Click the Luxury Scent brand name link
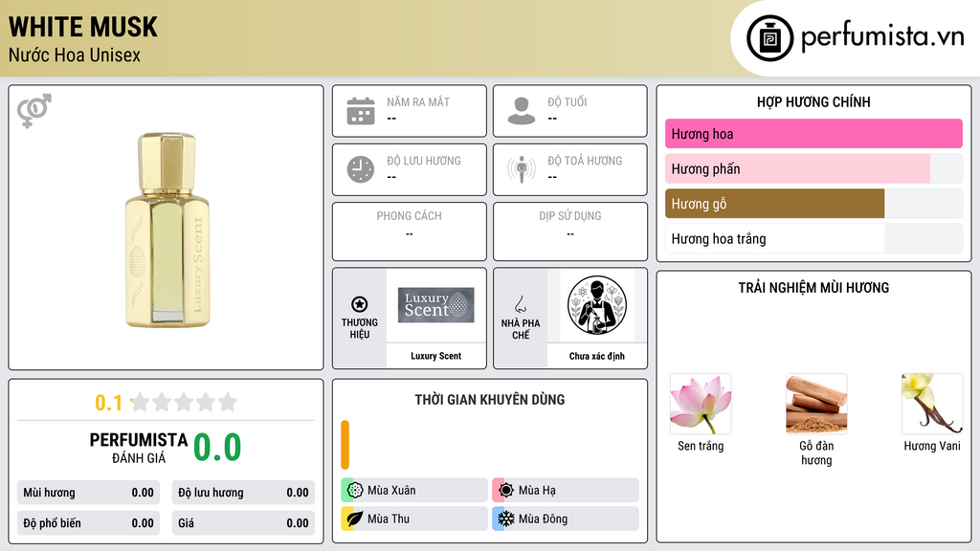Screen dimensions: 980x551 point(436,356)
